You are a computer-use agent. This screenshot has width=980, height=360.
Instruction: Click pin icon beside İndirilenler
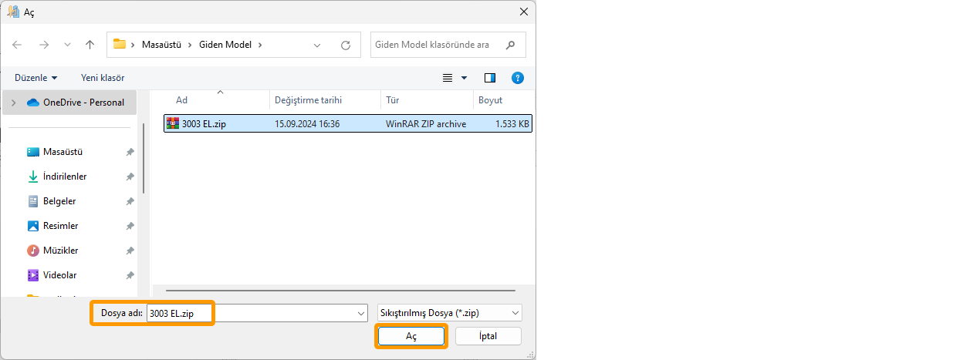click(x=130, y=177)
